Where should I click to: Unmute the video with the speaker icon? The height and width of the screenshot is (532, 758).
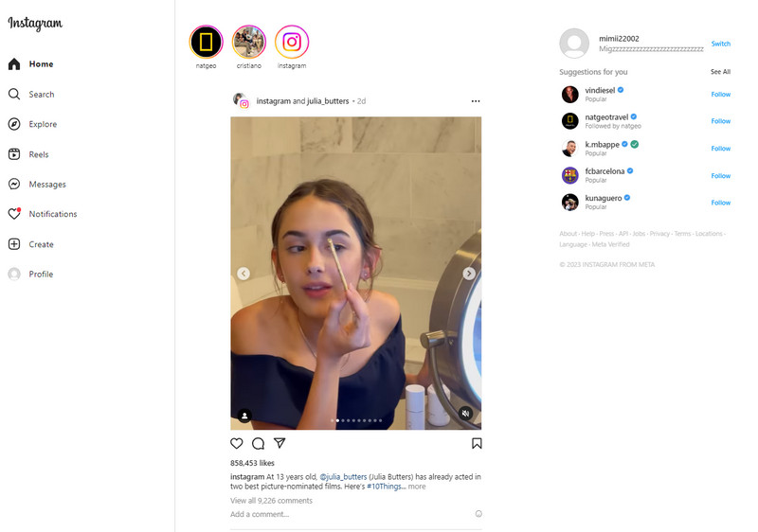pyautogui.click(x=465, y=414)
